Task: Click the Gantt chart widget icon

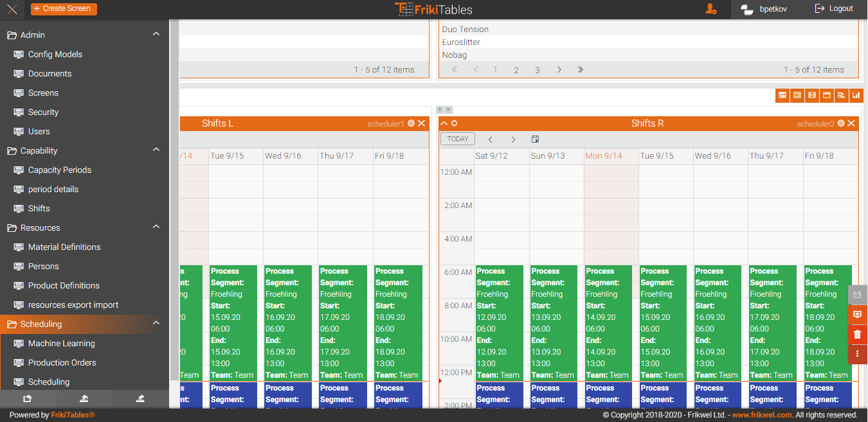Action: [x=841, y=95]
